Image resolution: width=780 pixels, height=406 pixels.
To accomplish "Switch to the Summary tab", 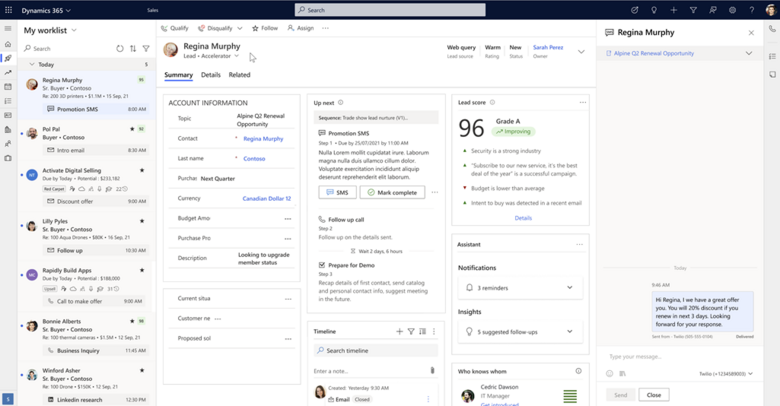I will click(x=179, y=75).
